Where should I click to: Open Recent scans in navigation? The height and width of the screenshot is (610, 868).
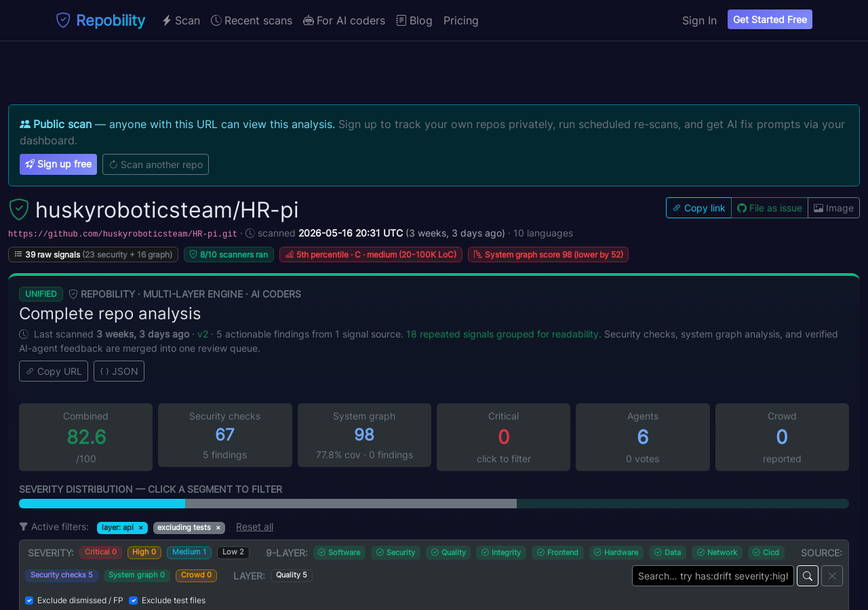click(x=252, y=20)
